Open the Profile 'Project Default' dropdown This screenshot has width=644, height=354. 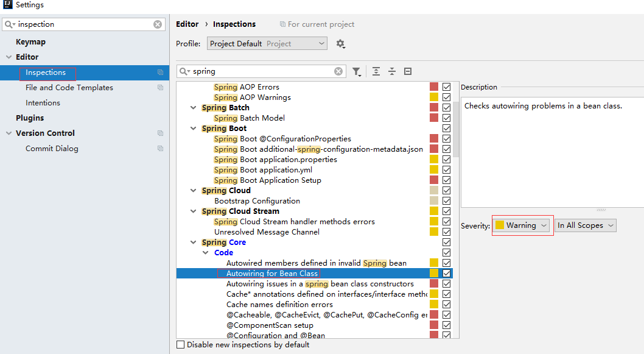267,44
